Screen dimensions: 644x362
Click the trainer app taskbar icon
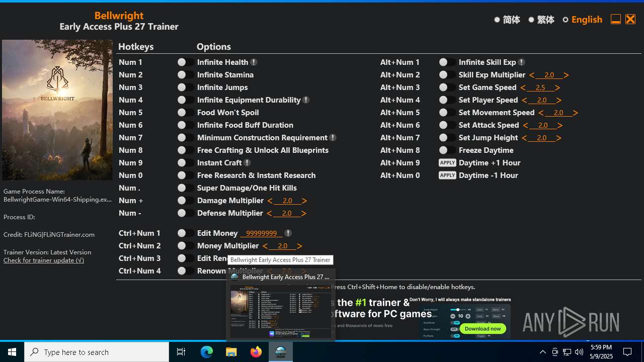[281, 352]
